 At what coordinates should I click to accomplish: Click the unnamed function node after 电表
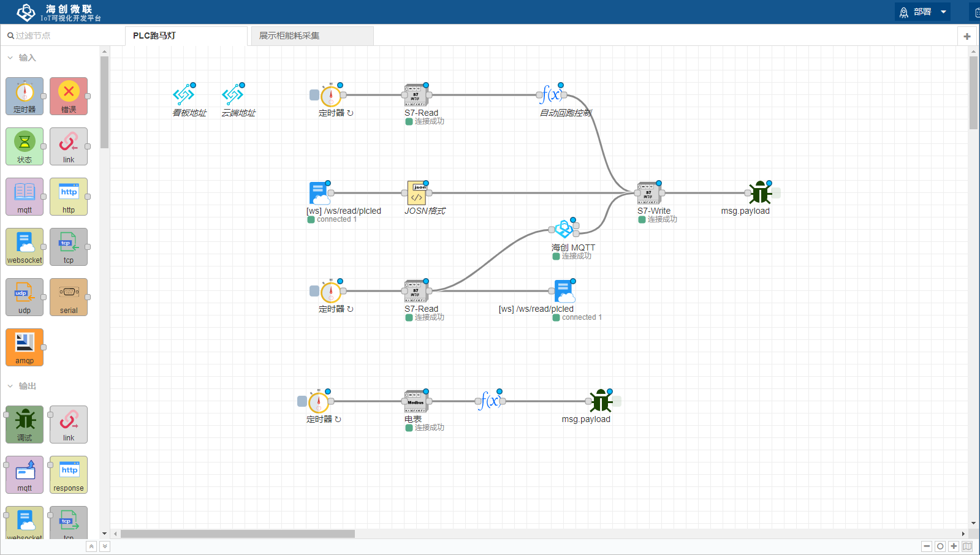point(490,401)
